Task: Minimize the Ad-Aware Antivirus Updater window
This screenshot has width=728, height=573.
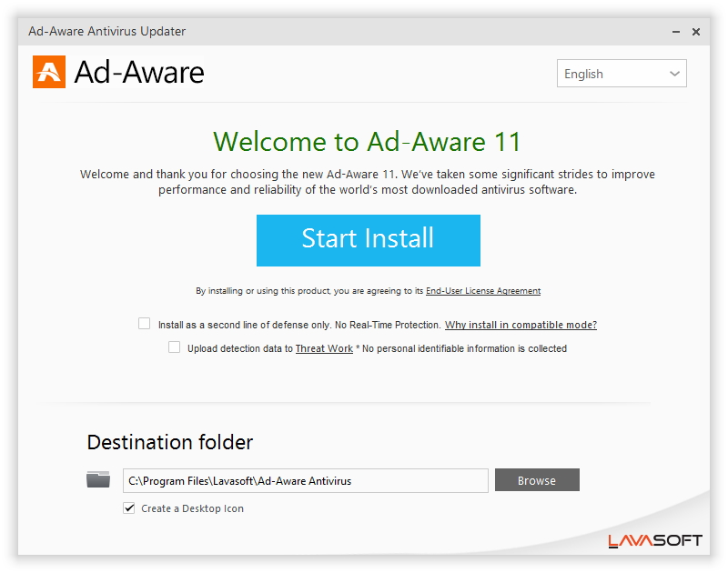Action: click(676, 32)
